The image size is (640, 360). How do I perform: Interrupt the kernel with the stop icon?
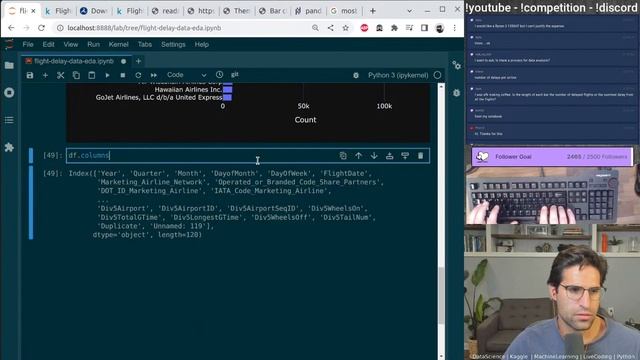point(123,75)
